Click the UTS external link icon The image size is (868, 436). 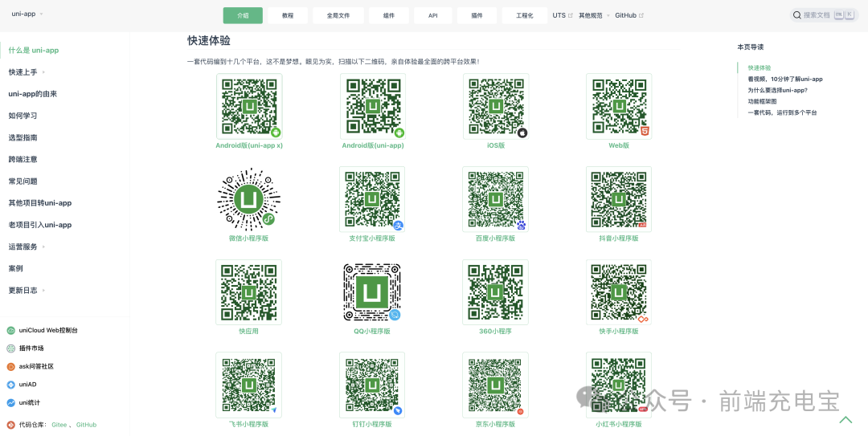[570, 15]
